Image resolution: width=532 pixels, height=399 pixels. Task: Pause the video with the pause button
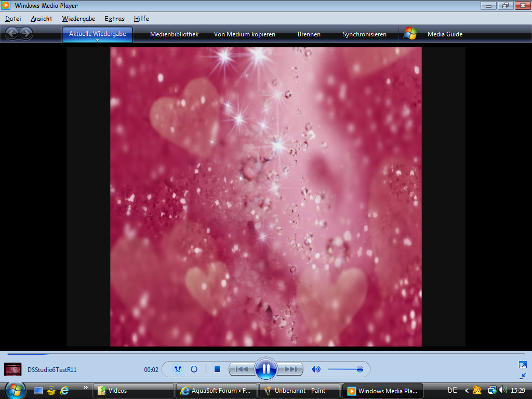[265, 369]
